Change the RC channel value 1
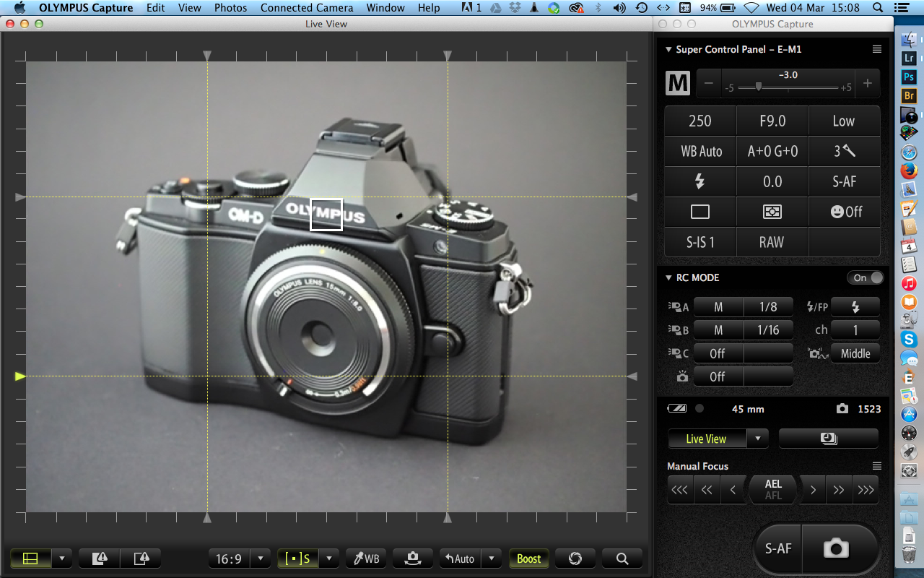 855,330
